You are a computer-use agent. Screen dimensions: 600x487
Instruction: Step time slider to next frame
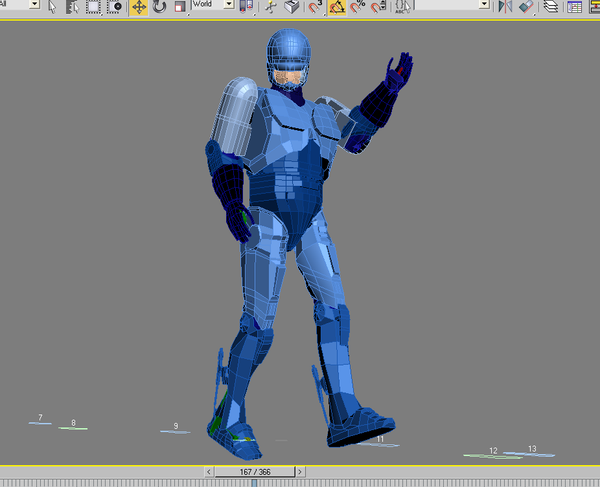coord(300,472)
